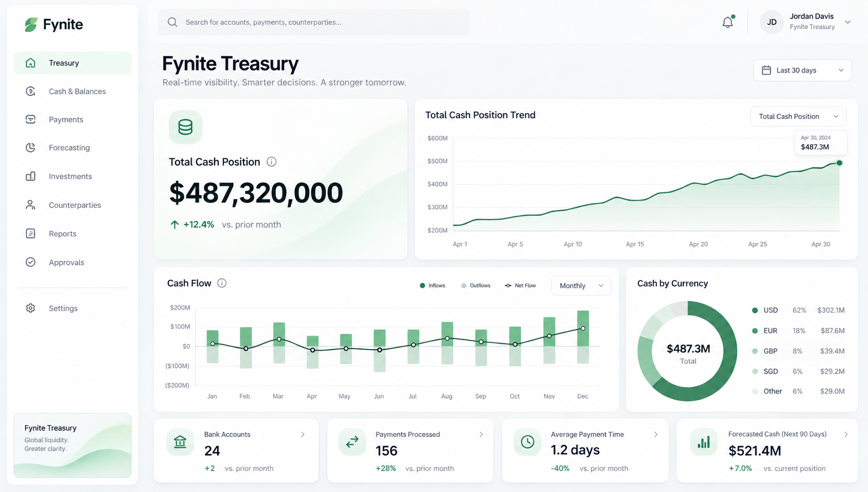The height and width of the screenshot is (492, 868).
Task: Click the EUR currency legend swatch
Action: pos(755,330)
